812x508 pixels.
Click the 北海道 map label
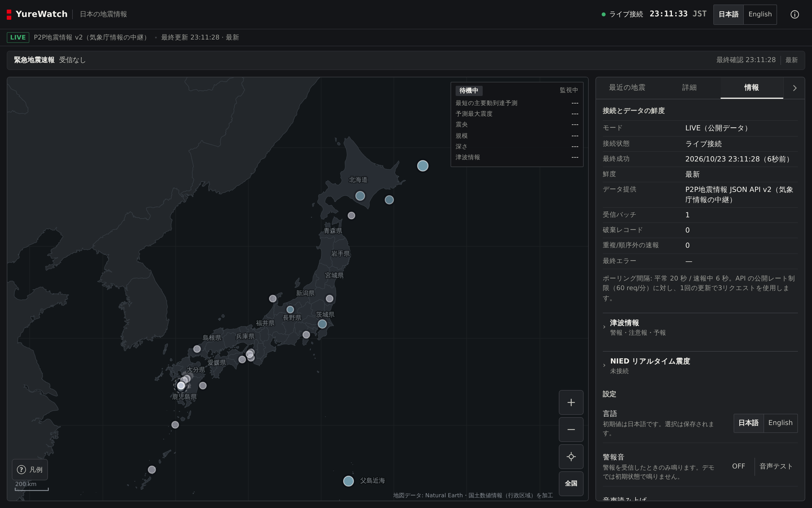coord(358,180)
